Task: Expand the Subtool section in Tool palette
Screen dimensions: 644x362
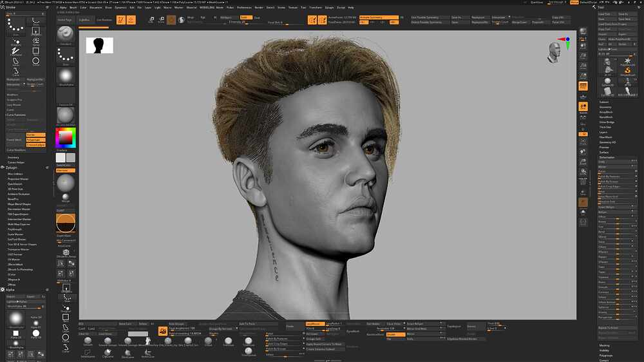Action: [x=604, y=102]
